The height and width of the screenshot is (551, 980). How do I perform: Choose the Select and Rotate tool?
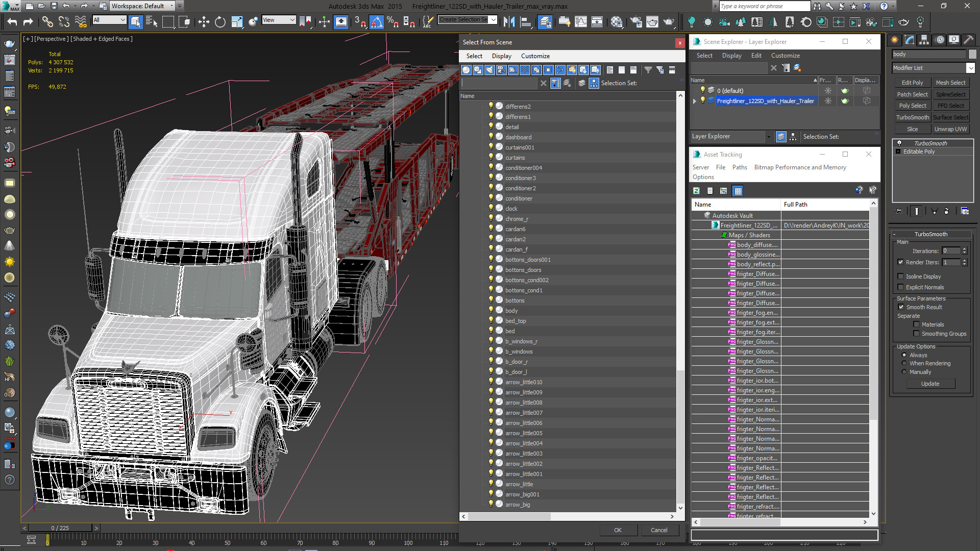pyautogui.click(x=220, y=21)
